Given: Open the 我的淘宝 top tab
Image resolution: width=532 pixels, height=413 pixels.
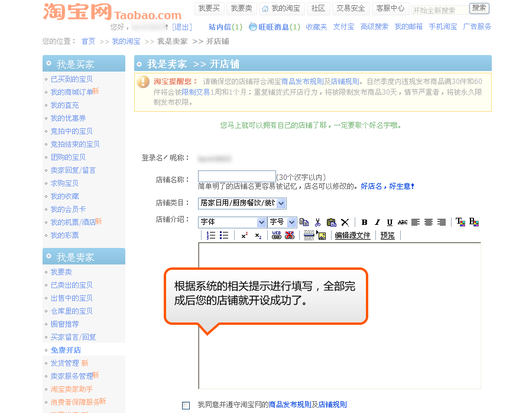Looking at the screenshot, I should click(282, 8).
